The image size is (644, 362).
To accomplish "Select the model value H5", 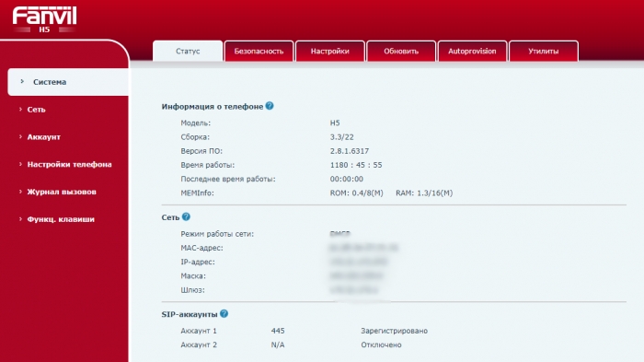I will click(x=335, y=123).
